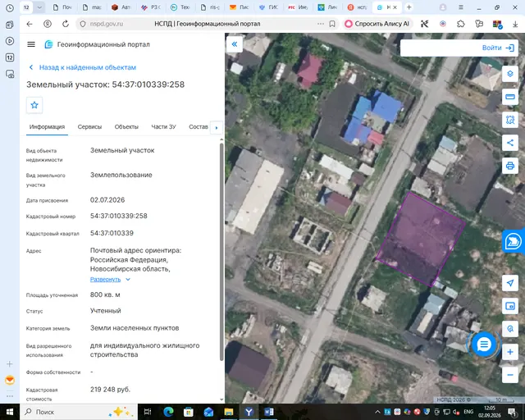Open Microsoft Edge from the taskbar
525x420 pixels.
coord(168,412)
